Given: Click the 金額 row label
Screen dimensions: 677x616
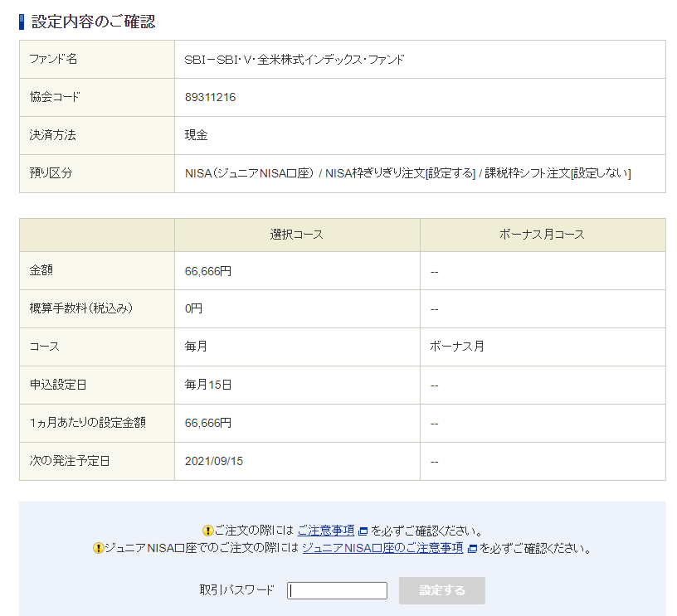Looking at the screenshot, I should (x=41, y=270).
